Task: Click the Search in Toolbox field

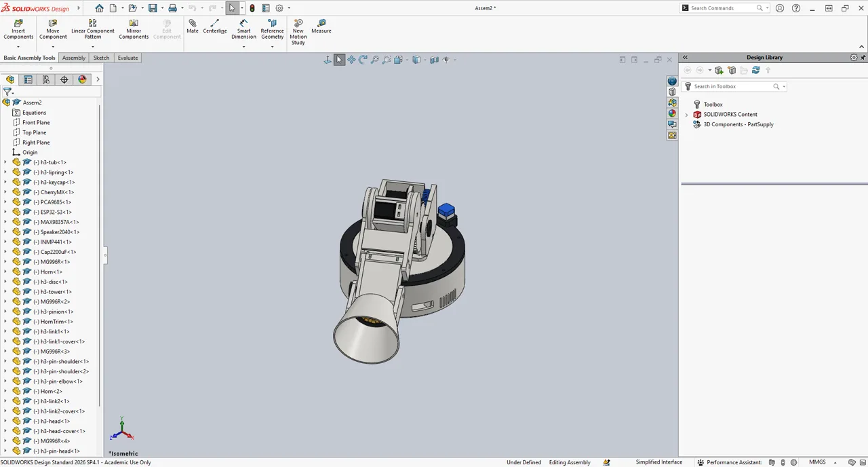Action: pos(732,86)
